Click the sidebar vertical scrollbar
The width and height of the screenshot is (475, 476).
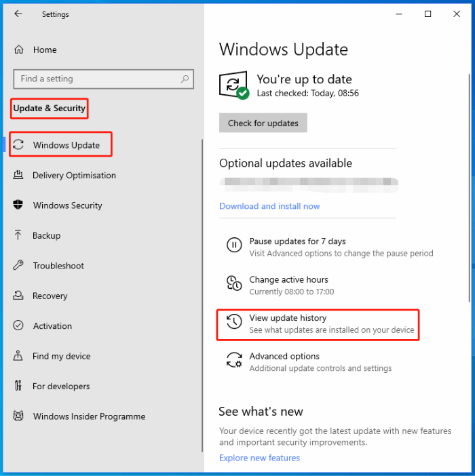[x=202, y=296]
